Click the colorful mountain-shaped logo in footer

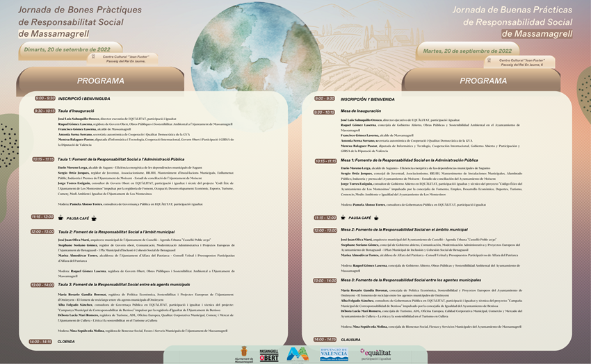click(x=298, y=354)
